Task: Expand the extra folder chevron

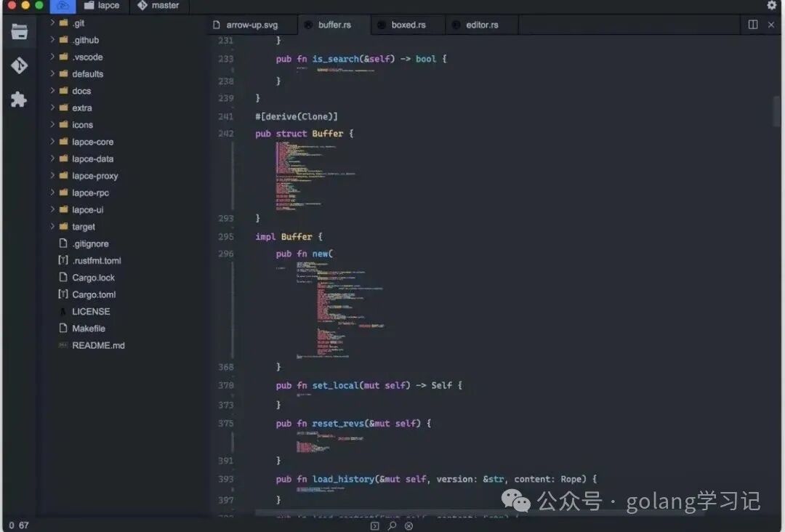Action: [x=52, y=108]
